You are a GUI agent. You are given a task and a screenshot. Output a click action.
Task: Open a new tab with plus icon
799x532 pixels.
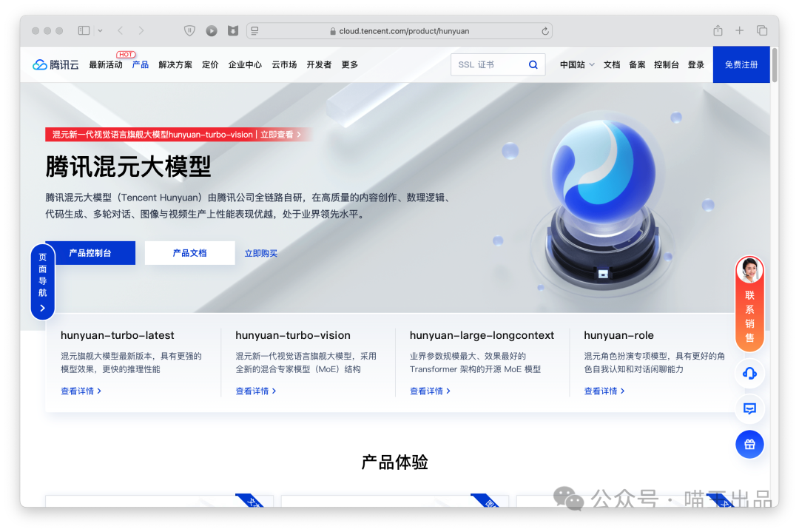pos(739,30)
